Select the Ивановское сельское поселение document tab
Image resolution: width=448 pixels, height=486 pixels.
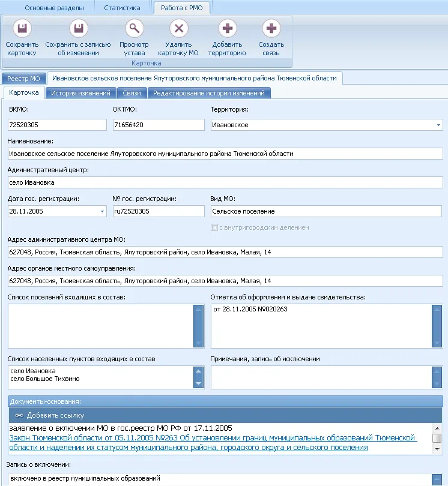click(x=195, y=78)
